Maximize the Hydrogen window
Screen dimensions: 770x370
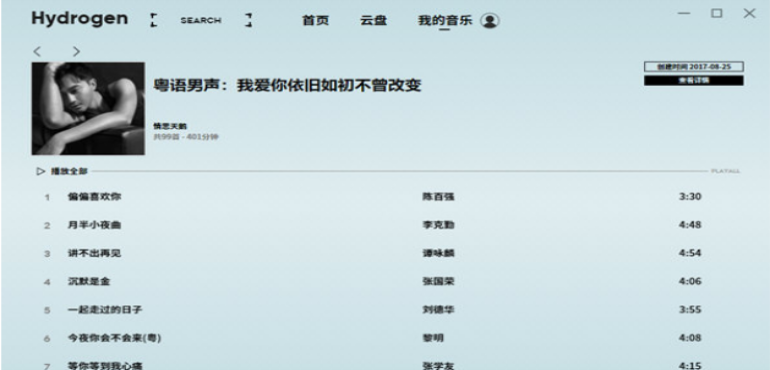717,14
